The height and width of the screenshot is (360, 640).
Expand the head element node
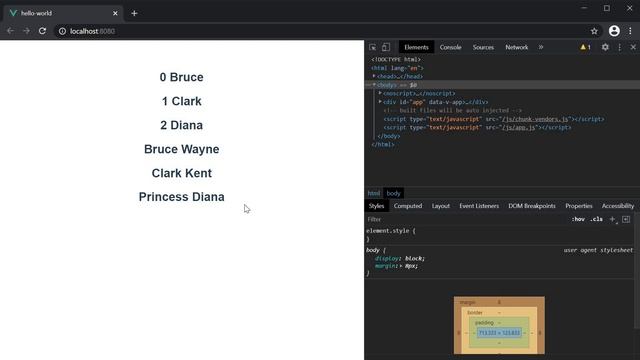(x=373, y=76)
